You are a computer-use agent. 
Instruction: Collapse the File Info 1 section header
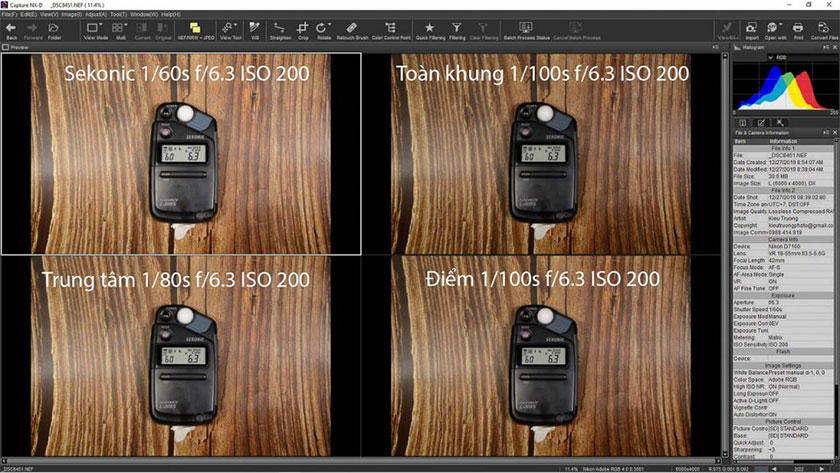coord(783,148)
